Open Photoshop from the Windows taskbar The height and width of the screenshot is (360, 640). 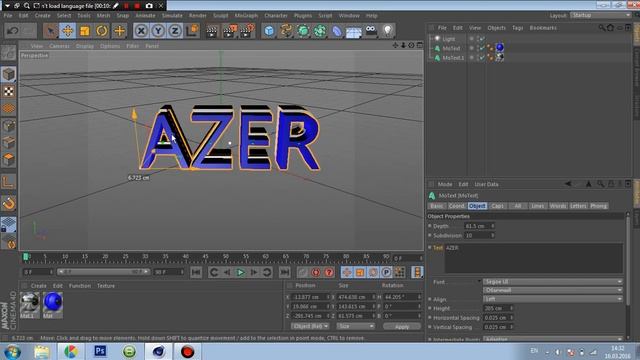(100, 351)
